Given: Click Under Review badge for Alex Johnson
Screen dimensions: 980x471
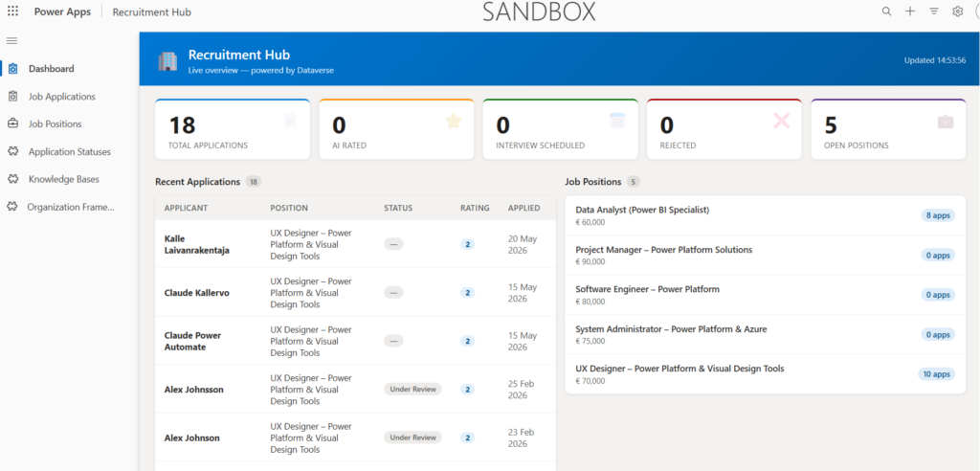Looking at the screenshot, I should (x=412, y=437).
